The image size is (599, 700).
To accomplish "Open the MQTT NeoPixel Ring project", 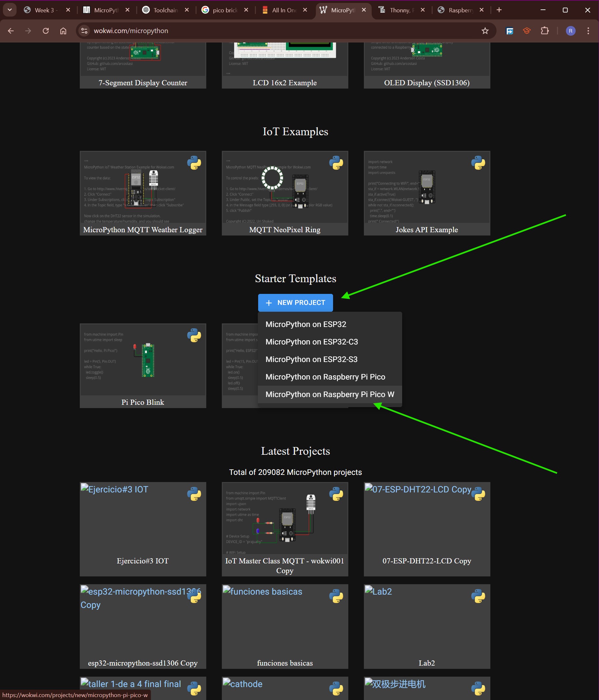I will [285, 193].
